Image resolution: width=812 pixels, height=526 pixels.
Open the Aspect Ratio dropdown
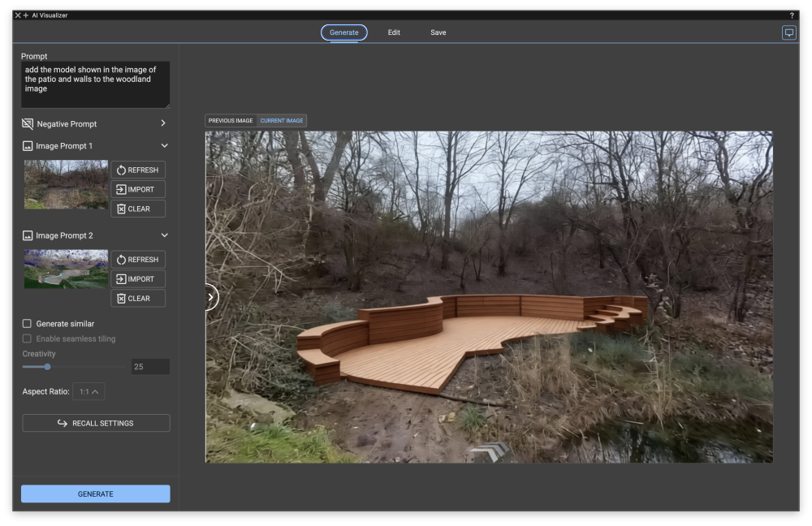[x=89, y=392]
